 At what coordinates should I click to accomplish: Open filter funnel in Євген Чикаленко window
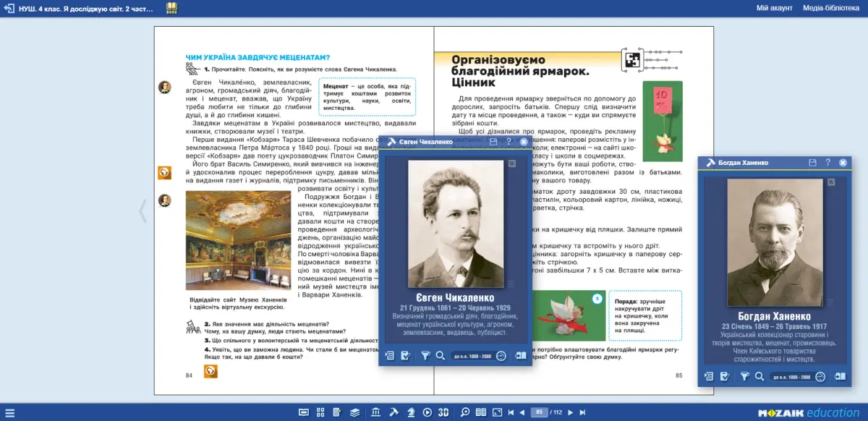(x=426, y=355)
